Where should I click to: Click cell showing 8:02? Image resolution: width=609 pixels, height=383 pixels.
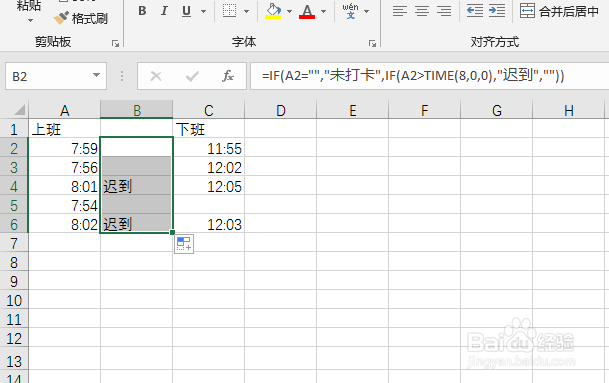[64, 225]
